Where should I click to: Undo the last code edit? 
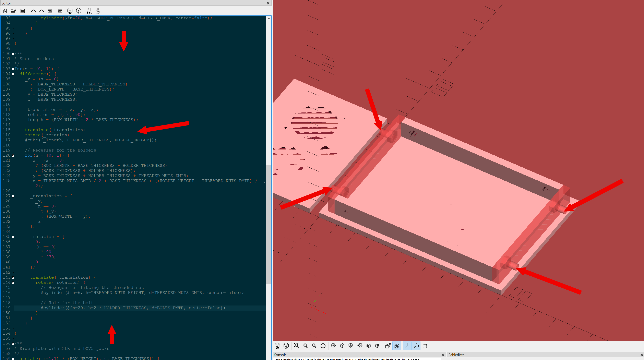click(33, 11)
